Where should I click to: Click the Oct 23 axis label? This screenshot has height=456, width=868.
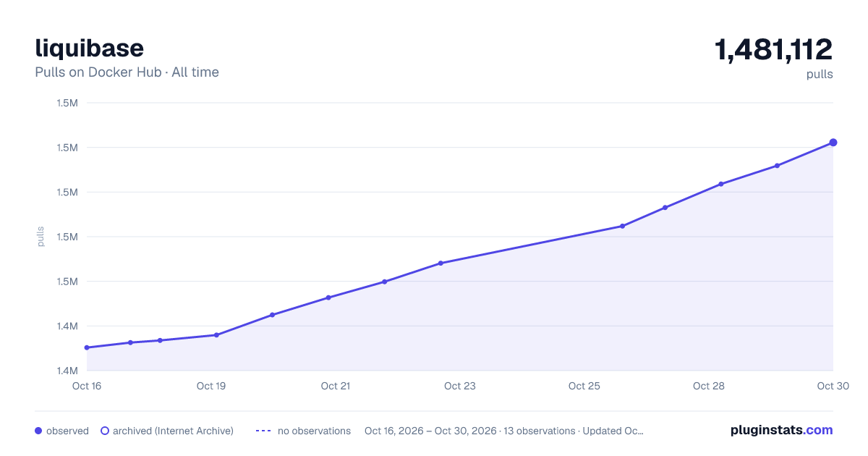pos(460,386)
